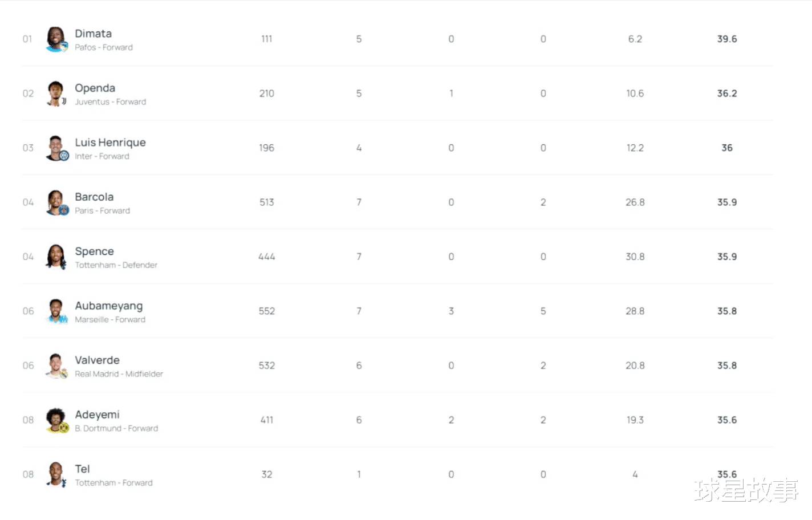The width and height of the screenshot is (812, 520).
Task: Open Barcola's player page
Action: pyautogui.click(x=94, y=197)
